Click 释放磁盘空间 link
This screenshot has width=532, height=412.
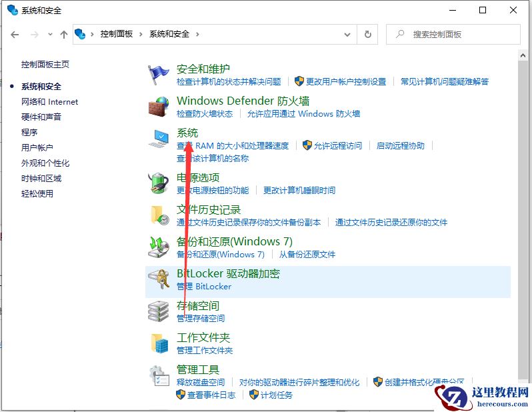pyautogui.click(x=201, y=383)
